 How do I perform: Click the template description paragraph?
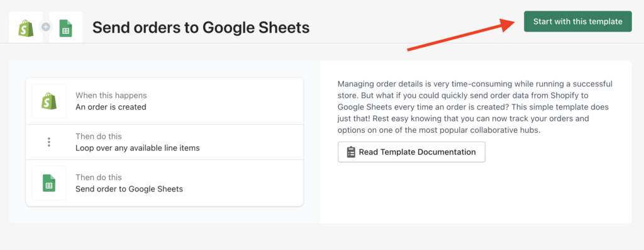tap(475, 107)
